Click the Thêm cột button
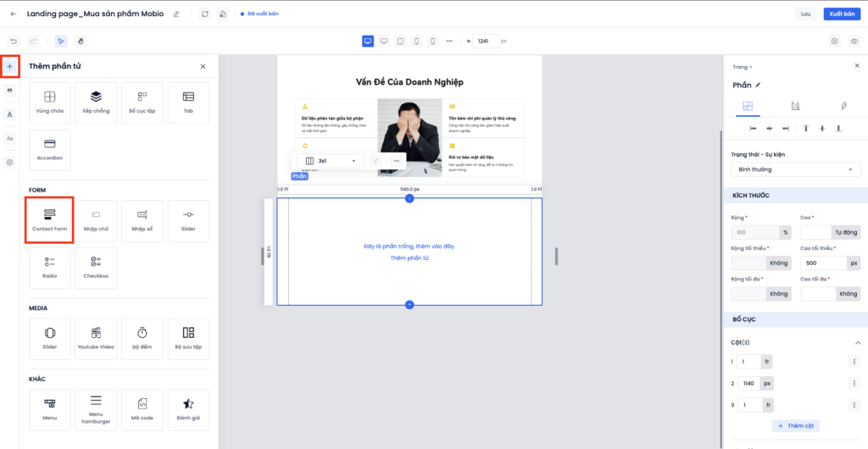 pyautogui.click(x=795, y=425)
